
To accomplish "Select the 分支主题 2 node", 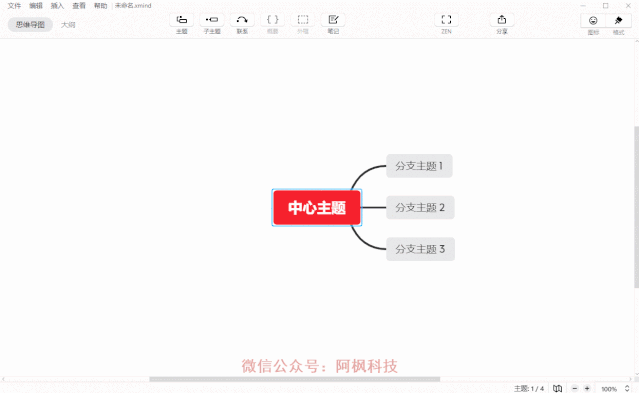I will 420,208.
